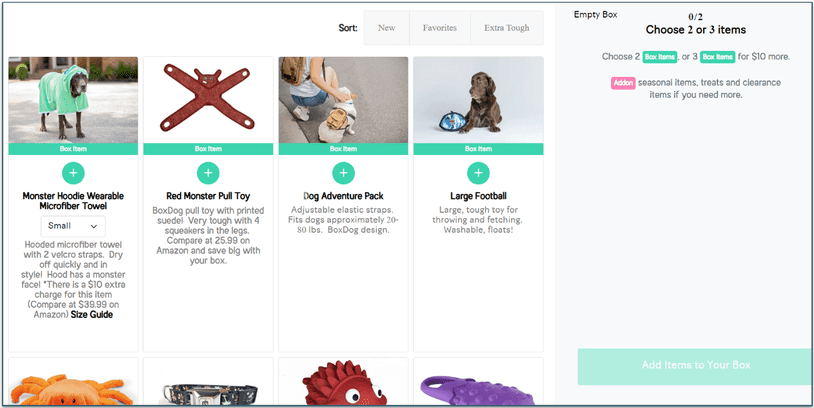Sort products by Extra Tough

coord(506,28)
